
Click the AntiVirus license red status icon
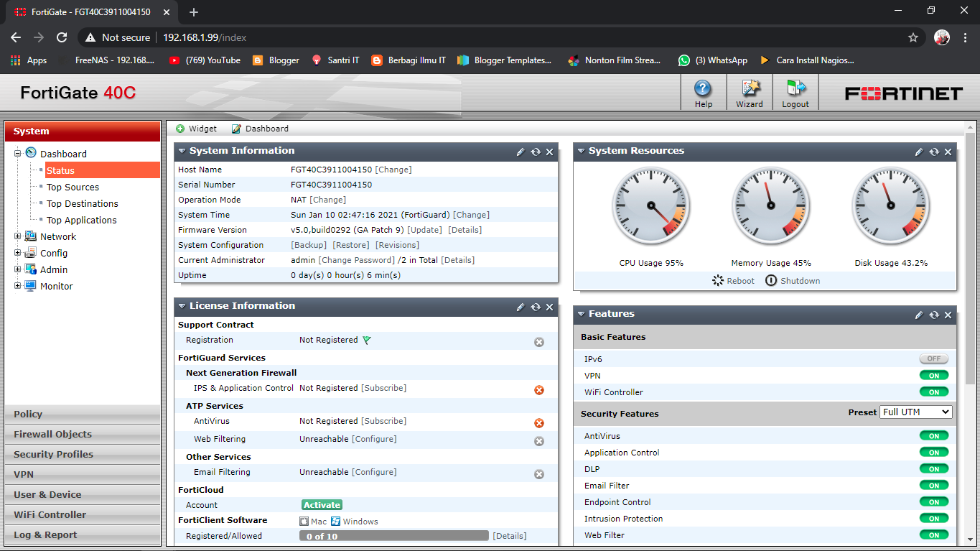point(539,423)
